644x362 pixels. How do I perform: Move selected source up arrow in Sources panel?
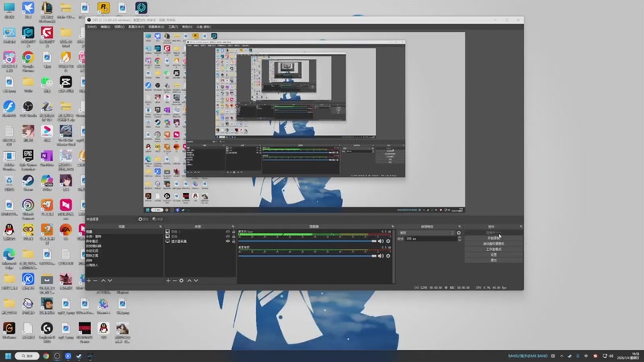pyautogui.click(x=189, y=280)
